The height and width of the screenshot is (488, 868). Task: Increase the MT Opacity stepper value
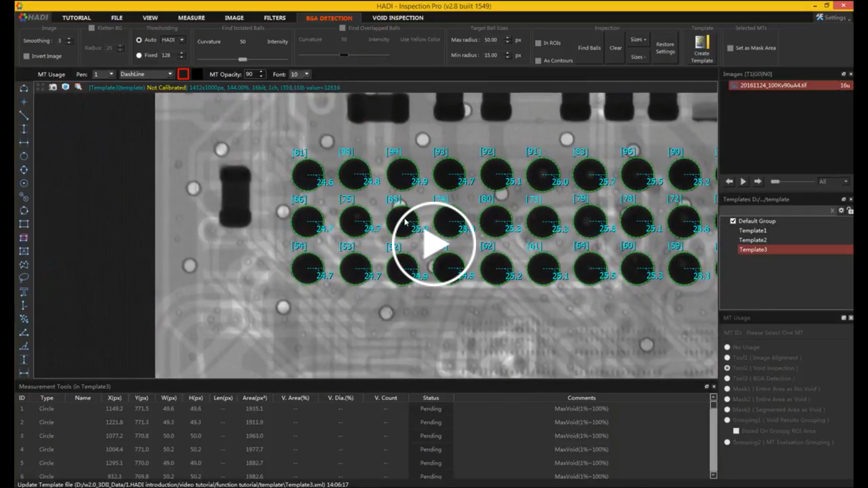pyautogui.click(x=261, y=72)
